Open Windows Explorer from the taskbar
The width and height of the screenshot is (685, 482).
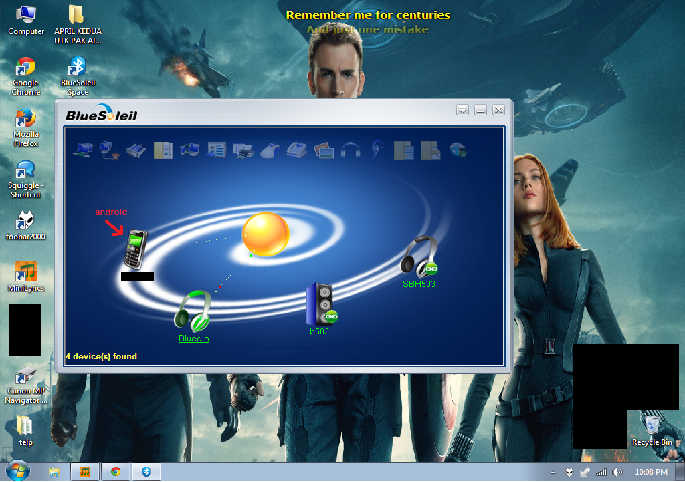pos(54,472)
